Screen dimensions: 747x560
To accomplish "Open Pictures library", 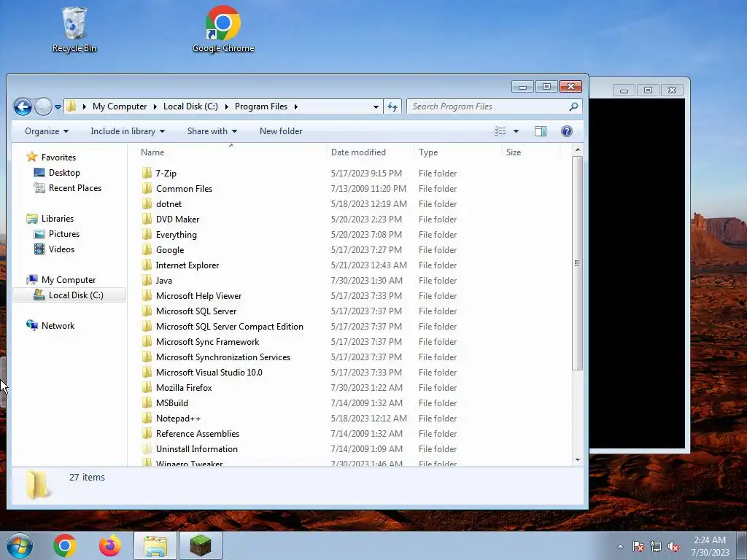I will pos(57,234).
